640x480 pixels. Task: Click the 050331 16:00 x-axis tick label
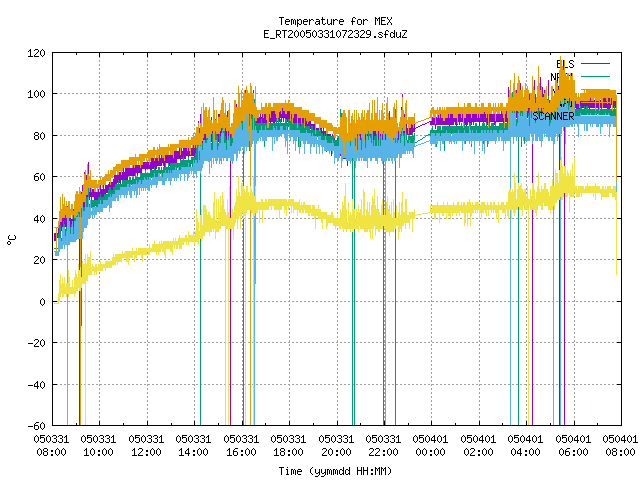point(241,446)
